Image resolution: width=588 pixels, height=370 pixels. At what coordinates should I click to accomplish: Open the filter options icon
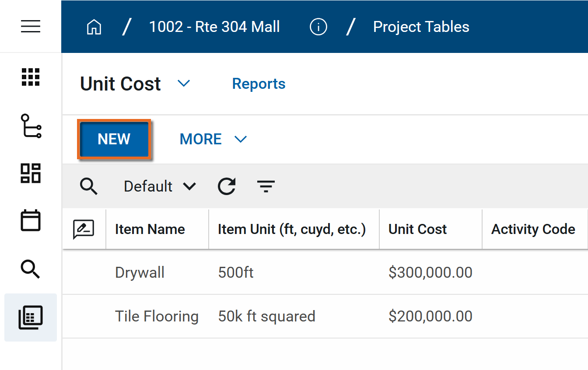266,187
